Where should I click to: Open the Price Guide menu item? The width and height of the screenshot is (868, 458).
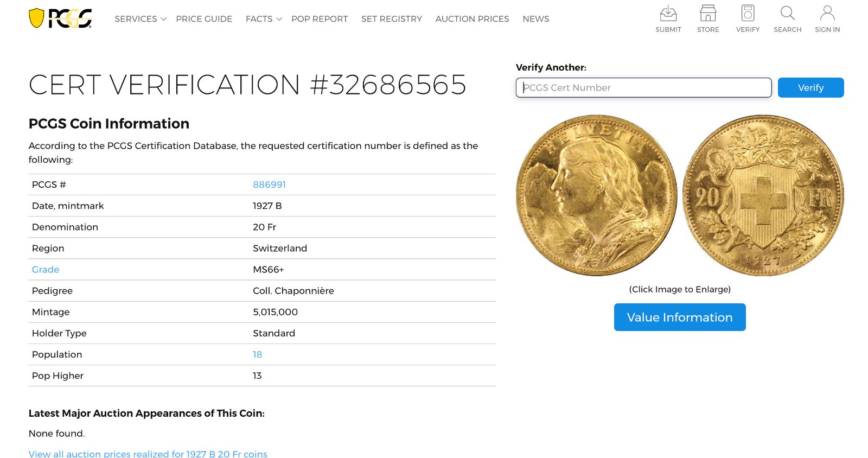click(x=204, y=19)
